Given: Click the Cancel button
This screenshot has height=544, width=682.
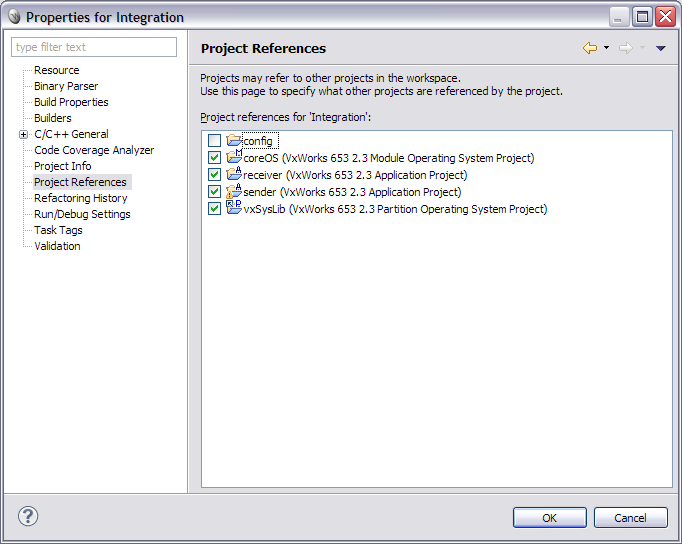Looking at the screenshot, I should [631, 517].
